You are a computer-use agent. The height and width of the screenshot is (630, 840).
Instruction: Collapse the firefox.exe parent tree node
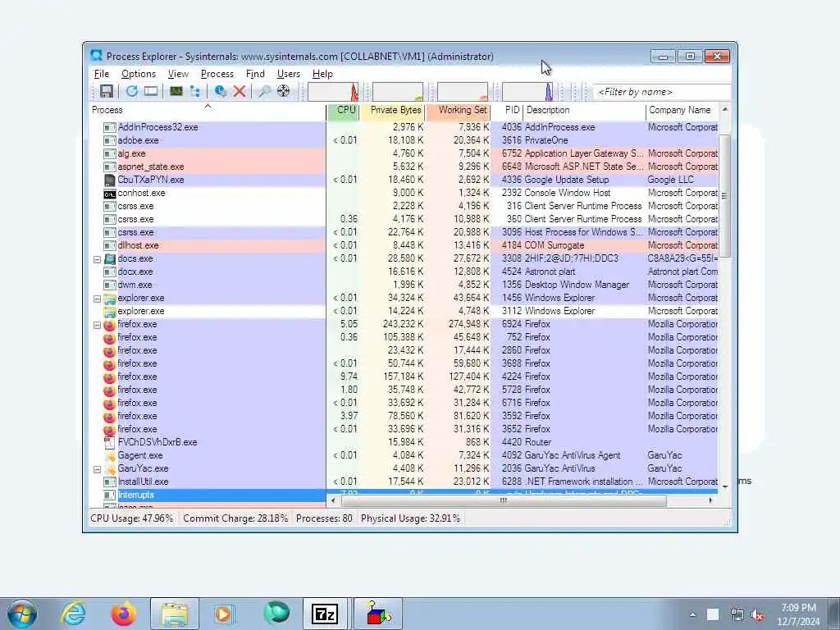[97, 325]
